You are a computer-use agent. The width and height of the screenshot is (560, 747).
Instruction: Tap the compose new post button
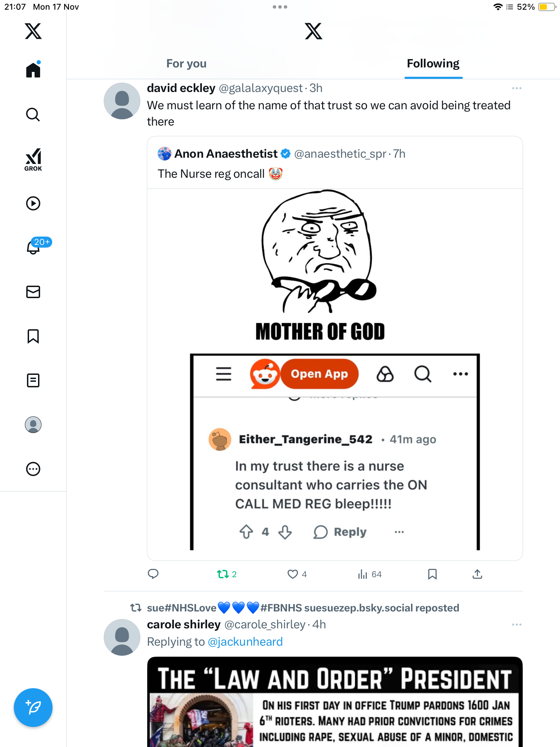tap(33, 708)
